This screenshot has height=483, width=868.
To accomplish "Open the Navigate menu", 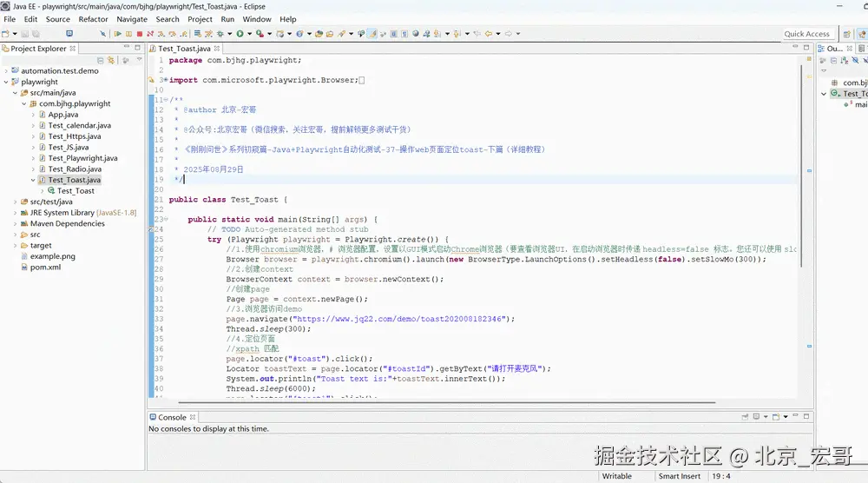I will pyautogui.click(x=132, y=19).
